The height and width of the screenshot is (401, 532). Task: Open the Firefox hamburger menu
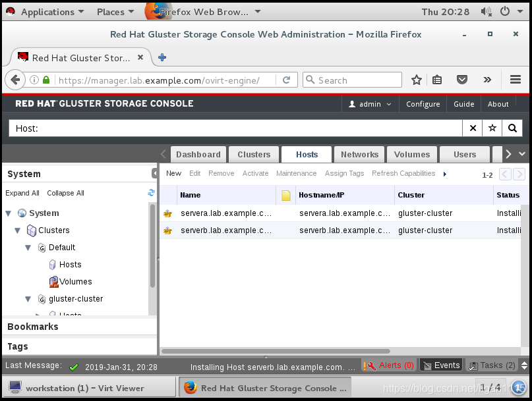(x=516, y=80)
